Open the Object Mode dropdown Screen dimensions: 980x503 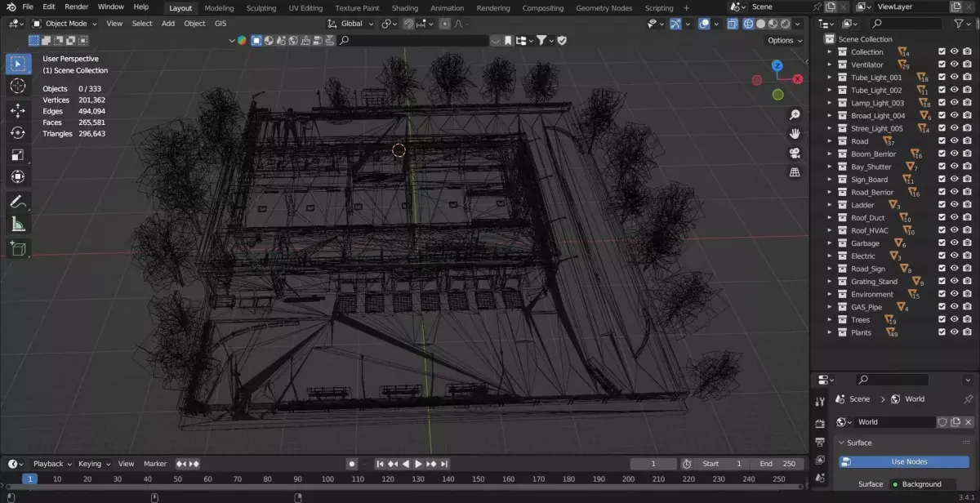point(65,24)
